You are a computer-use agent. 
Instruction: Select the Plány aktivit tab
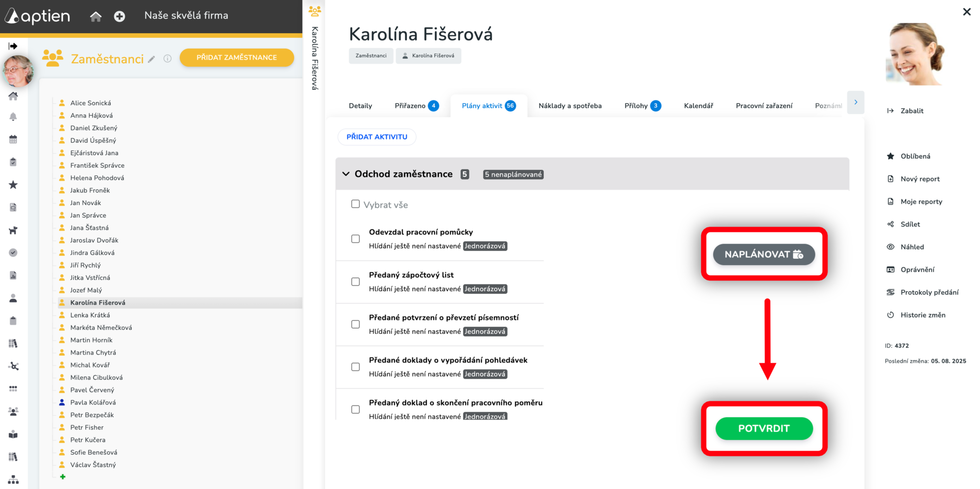(x=488, y=106)
